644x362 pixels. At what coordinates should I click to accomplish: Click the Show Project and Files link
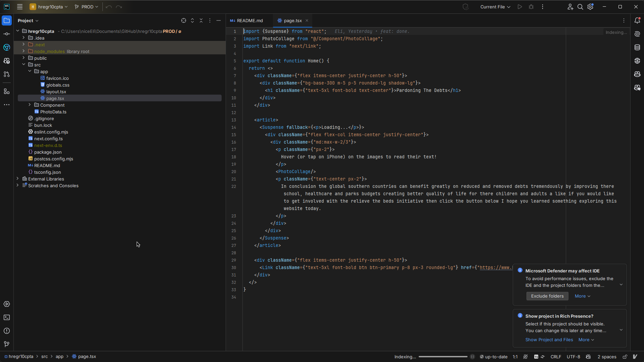tap(549, 340)
